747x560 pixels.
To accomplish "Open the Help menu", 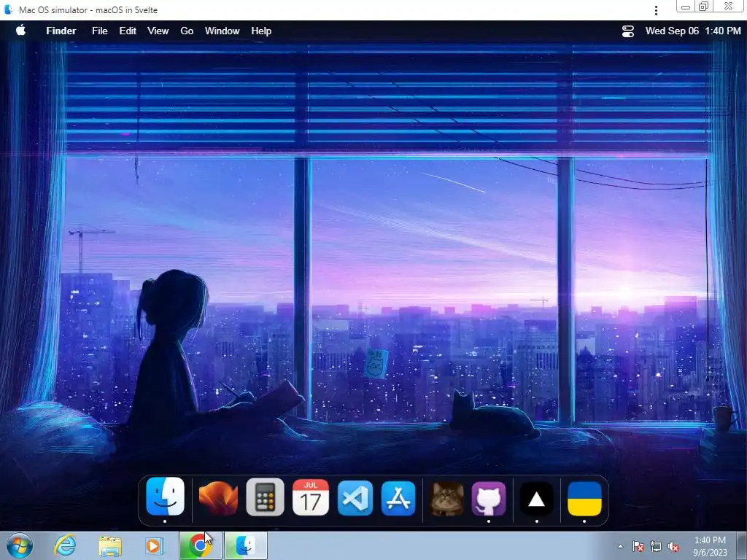I will pos(261,31).
